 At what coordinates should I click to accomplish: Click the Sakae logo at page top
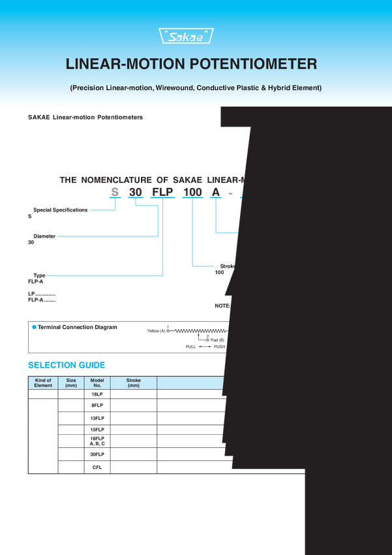(x=187, y=36)
